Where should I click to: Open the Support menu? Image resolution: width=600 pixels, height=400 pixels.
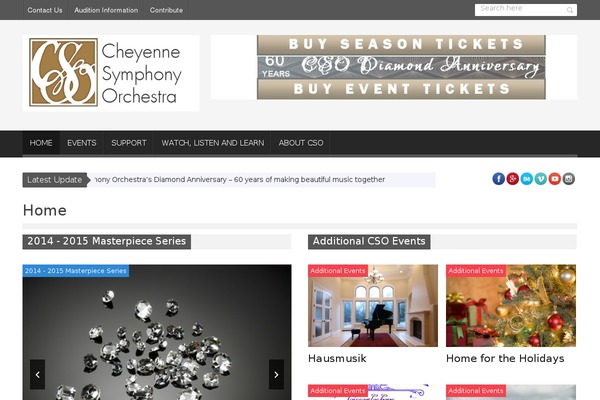point(129,143)
